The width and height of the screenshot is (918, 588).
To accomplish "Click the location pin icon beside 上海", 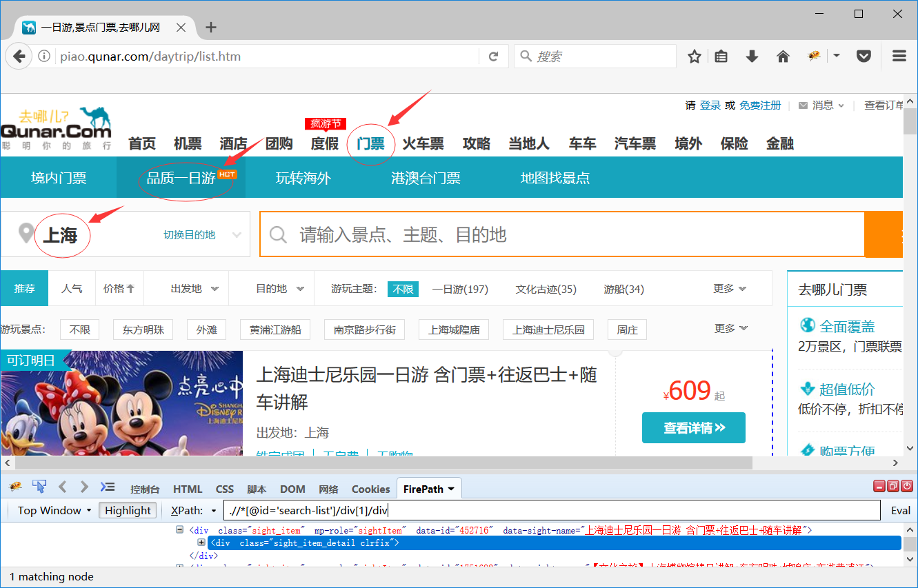I will (26, 234).
